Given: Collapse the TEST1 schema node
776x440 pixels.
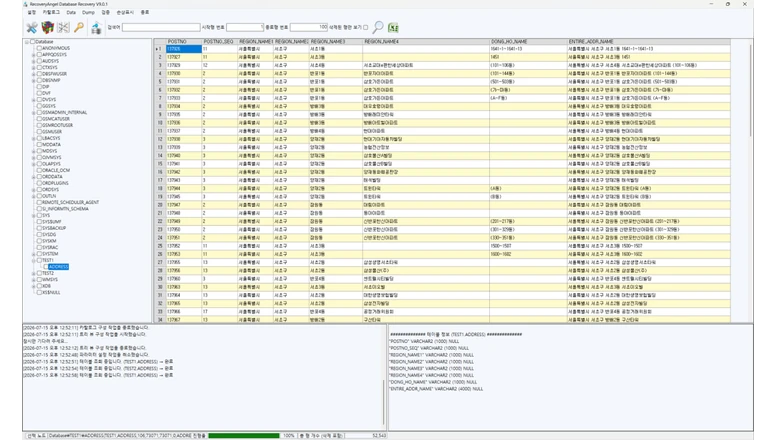Looking at the screenshot, I should click(x=34, y=260).
